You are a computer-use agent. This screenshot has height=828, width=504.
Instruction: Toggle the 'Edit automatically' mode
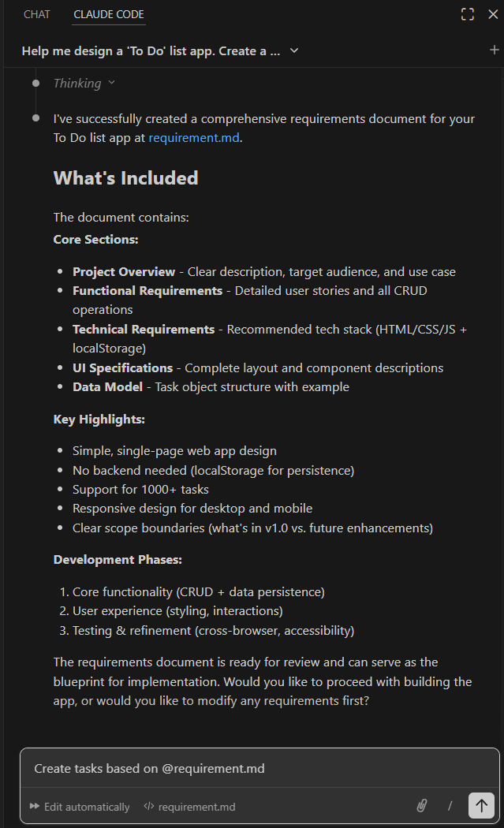pos(80,807)
